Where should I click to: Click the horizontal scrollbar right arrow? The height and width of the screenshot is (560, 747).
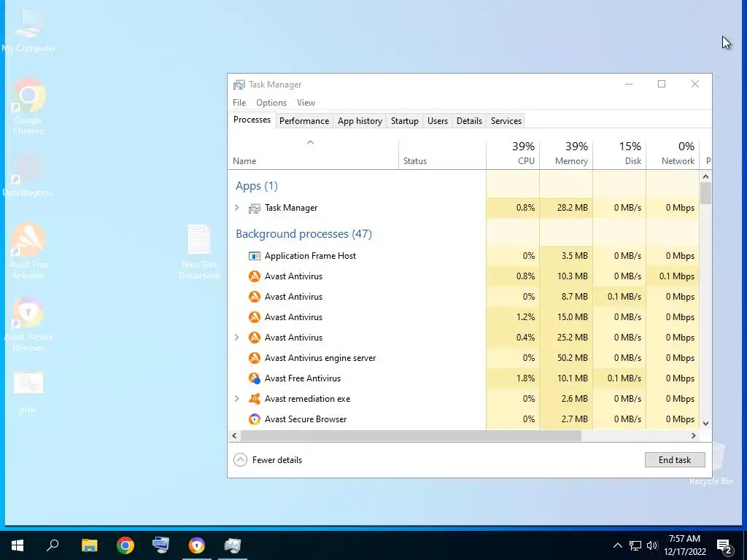point(694,436)
